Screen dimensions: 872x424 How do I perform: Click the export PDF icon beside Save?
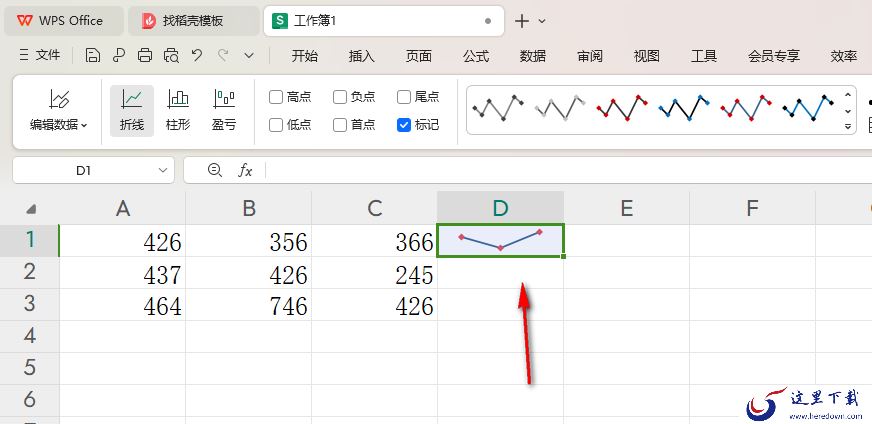(x=118, y=55)
